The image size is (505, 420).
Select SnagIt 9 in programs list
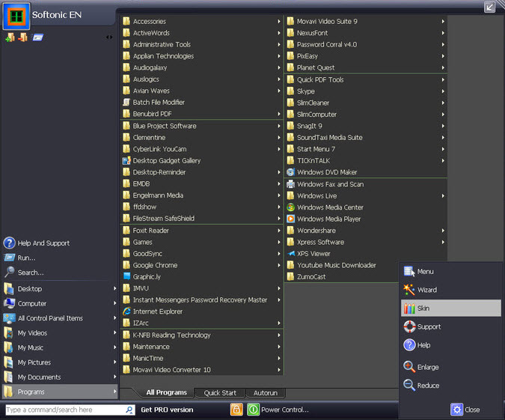(x=366, y=126)
